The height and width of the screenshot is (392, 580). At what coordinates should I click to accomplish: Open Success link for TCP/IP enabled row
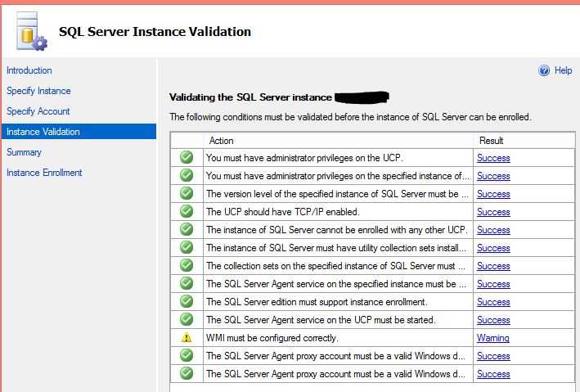493,212
